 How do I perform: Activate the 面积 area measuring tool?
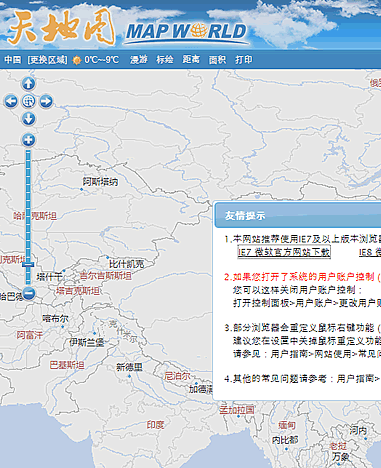point(217,60)
